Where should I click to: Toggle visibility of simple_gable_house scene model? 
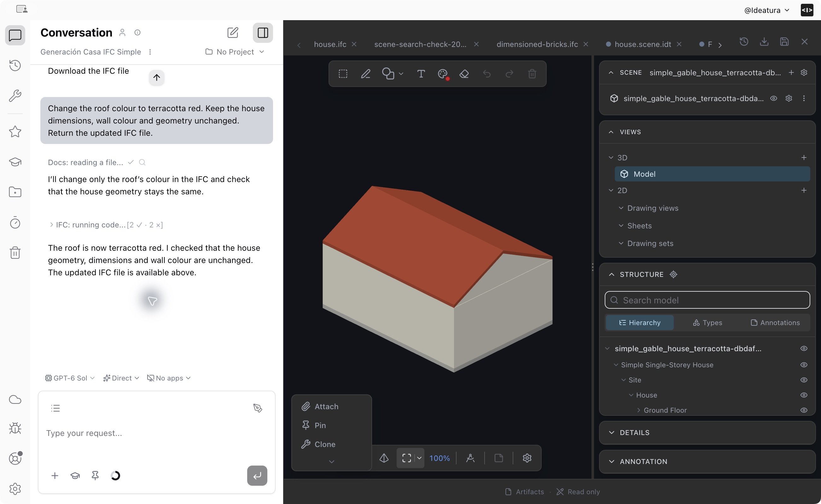773,98
